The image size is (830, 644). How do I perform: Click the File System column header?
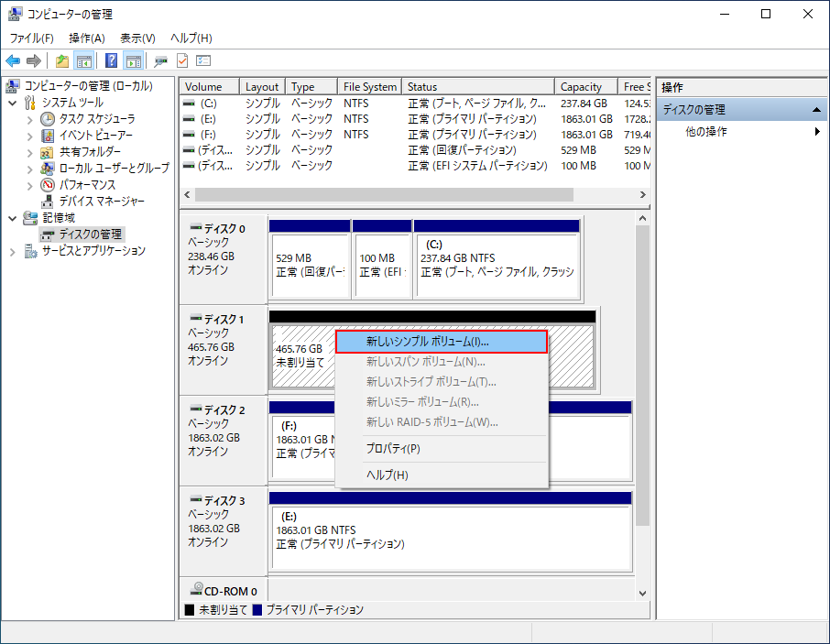click(x=370, y=87)
